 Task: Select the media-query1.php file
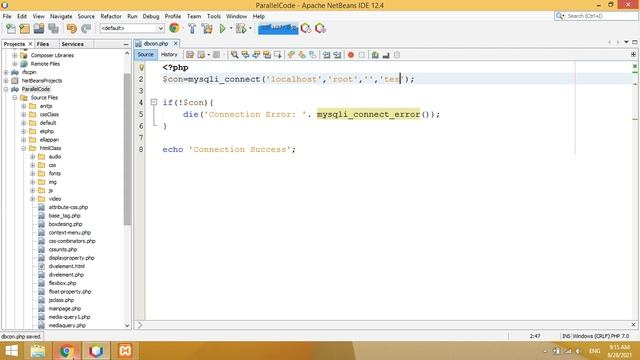point(69,317)
